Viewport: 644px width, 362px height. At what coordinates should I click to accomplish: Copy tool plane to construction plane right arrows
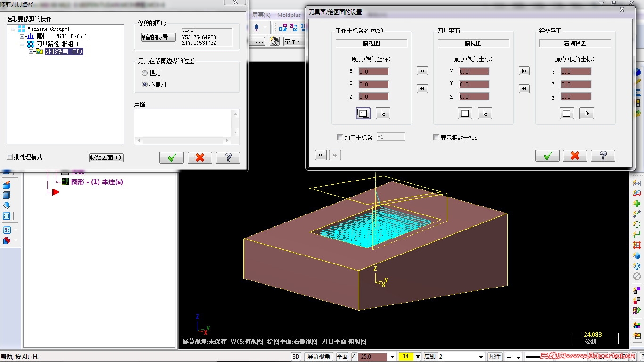coord(524,71)
